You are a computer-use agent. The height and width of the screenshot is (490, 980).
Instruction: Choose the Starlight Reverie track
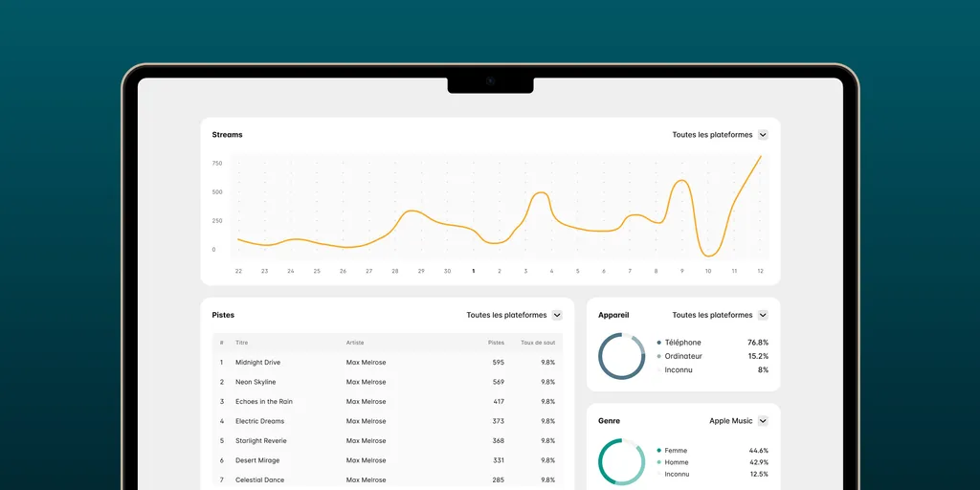point(260,441)
